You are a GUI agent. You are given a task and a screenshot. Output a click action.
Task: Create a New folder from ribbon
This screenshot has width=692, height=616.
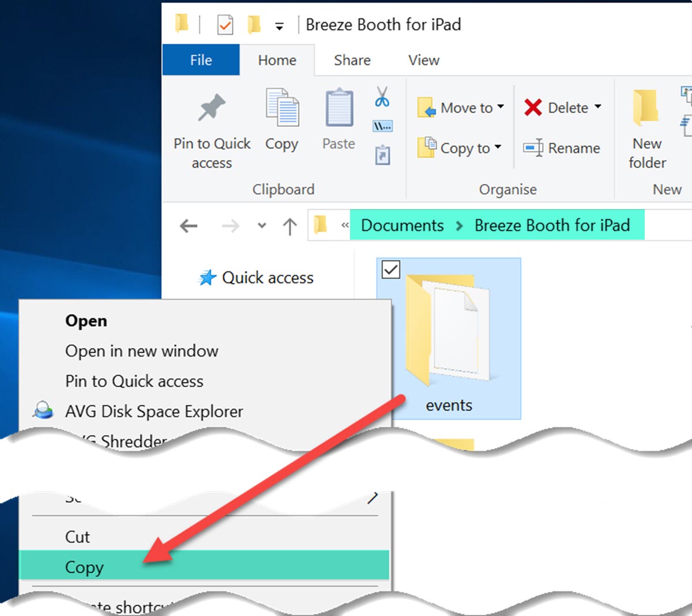click(647, 130)
